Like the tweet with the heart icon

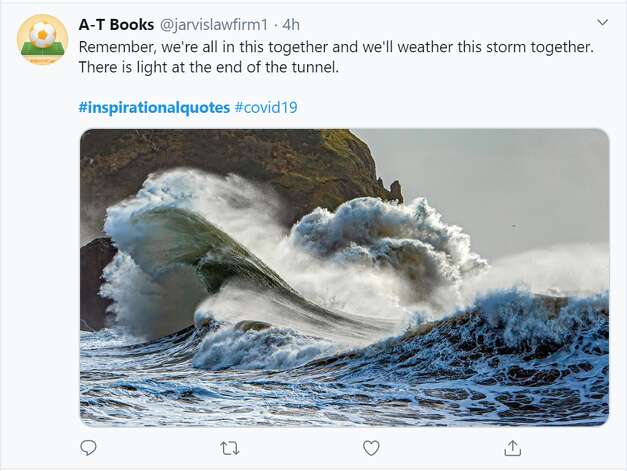point(371,448)
